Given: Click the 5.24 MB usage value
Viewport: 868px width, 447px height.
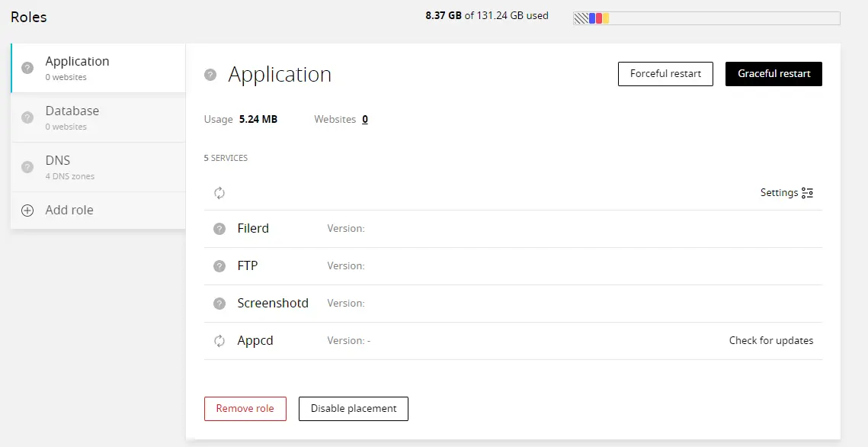Looking at the screenshot, I should [x=258, y=119].
